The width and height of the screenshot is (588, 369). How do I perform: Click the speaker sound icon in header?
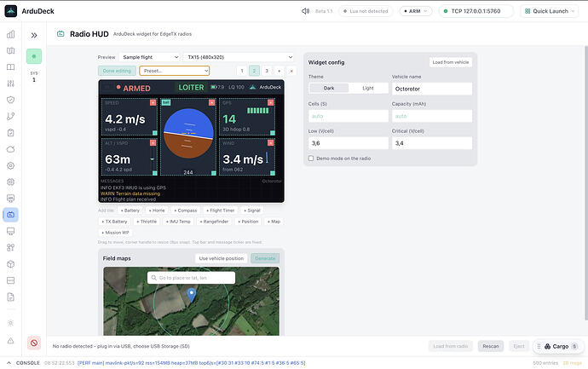click(305, 11)
